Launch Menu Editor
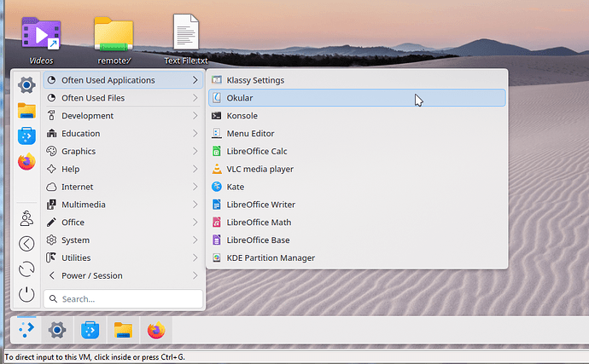This screenshot has height=364, width=589. 357,133
